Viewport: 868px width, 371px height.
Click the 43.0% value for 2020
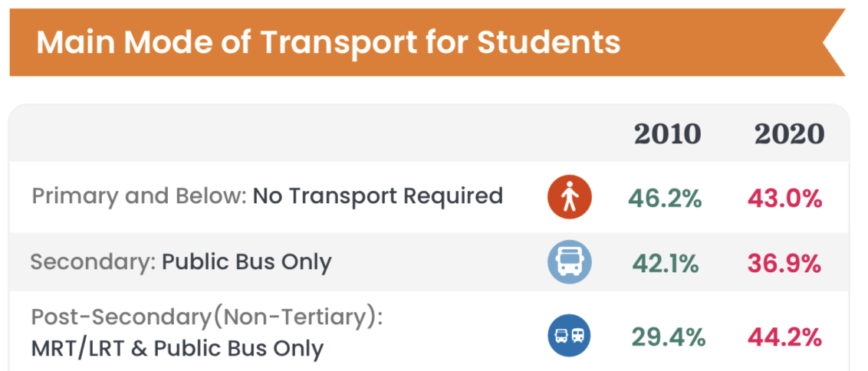(x=784, y=199)
